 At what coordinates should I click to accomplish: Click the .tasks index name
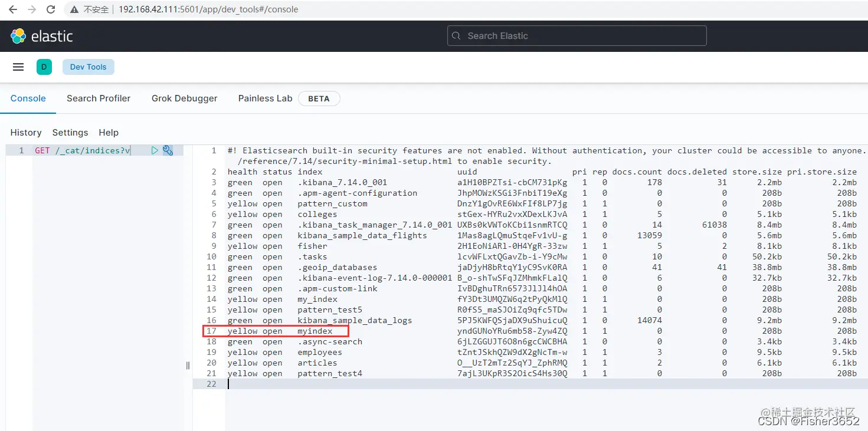pyautogui.click(x=313, y=256)
